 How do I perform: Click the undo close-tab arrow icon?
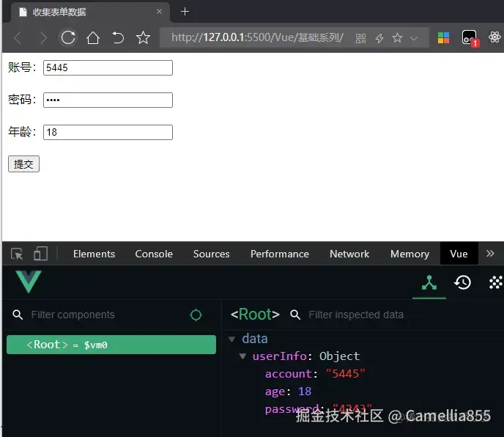coord(118,37)
